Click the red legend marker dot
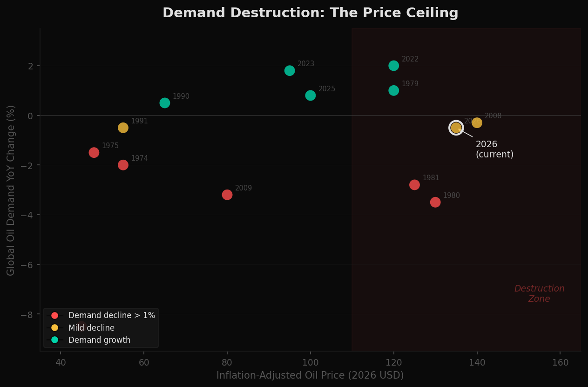This screenshot has width=588, height=387. [54, 315]
